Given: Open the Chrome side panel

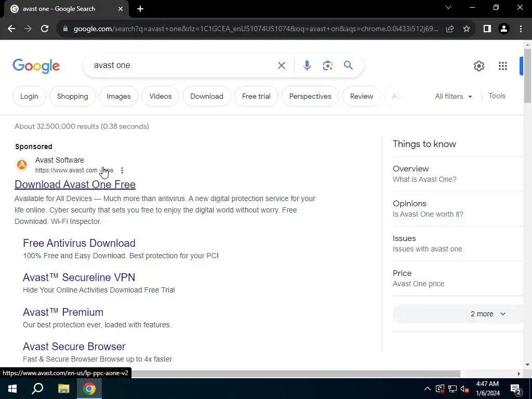Looking at the screenshot, I should click(x=487, y=29).
